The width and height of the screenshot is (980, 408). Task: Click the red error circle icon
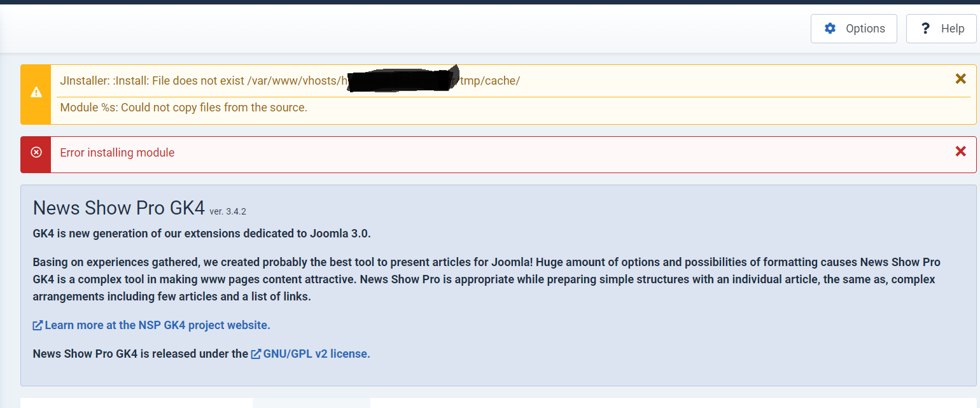[x=36, y=152]
